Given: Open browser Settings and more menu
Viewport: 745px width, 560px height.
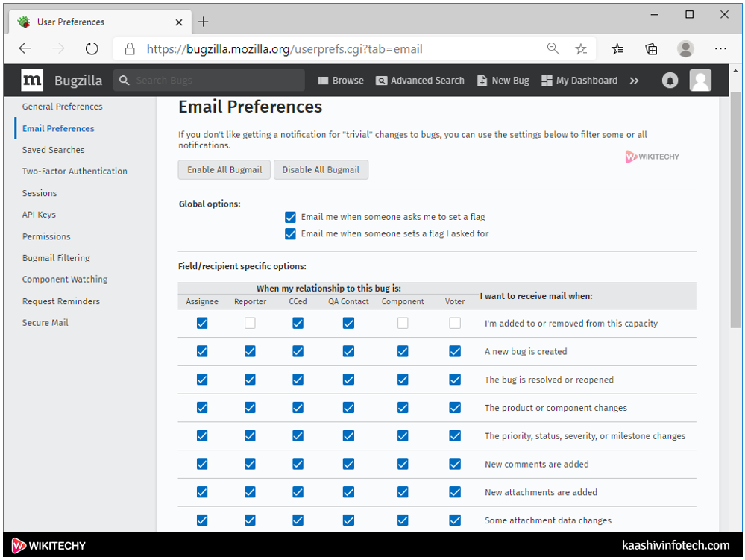Looking at the screenshot, I should pos(720,49).
